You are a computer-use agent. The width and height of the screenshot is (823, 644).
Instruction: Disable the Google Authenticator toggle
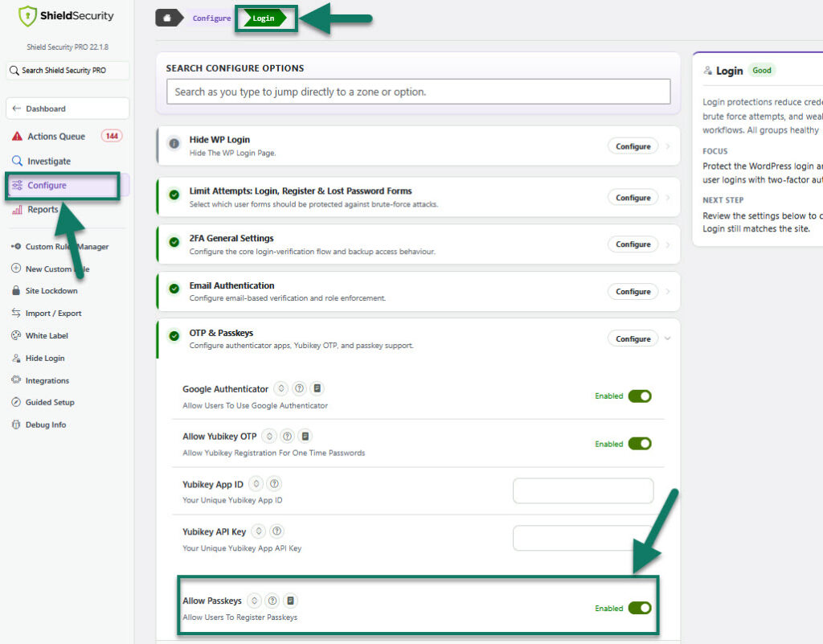coord(640,396)
